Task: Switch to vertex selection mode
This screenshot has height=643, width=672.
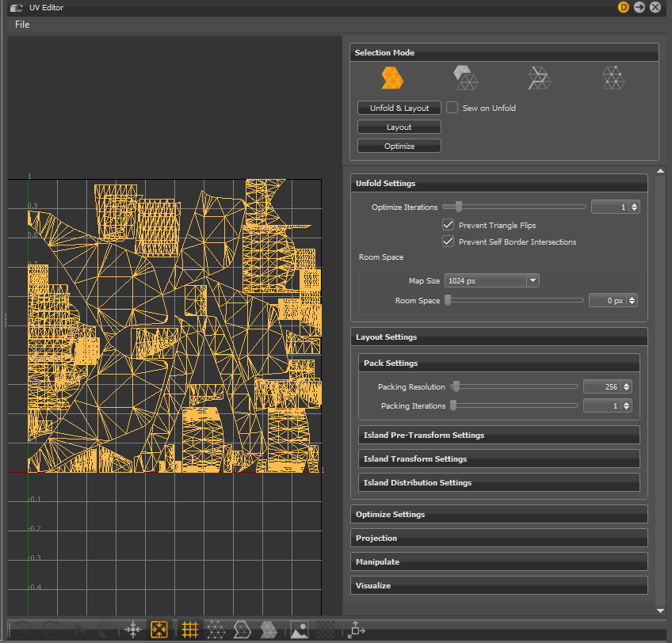Action: coord(613,77)
